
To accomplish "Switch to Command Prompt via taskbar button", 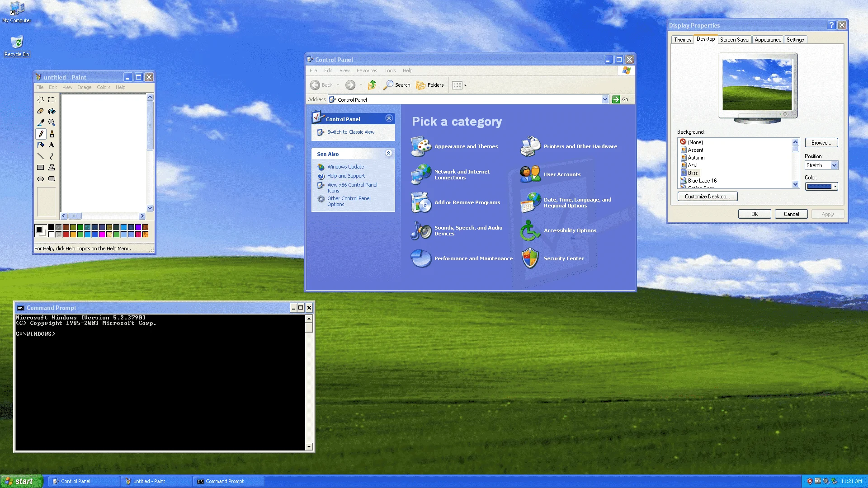I will (x=229, y=481).
